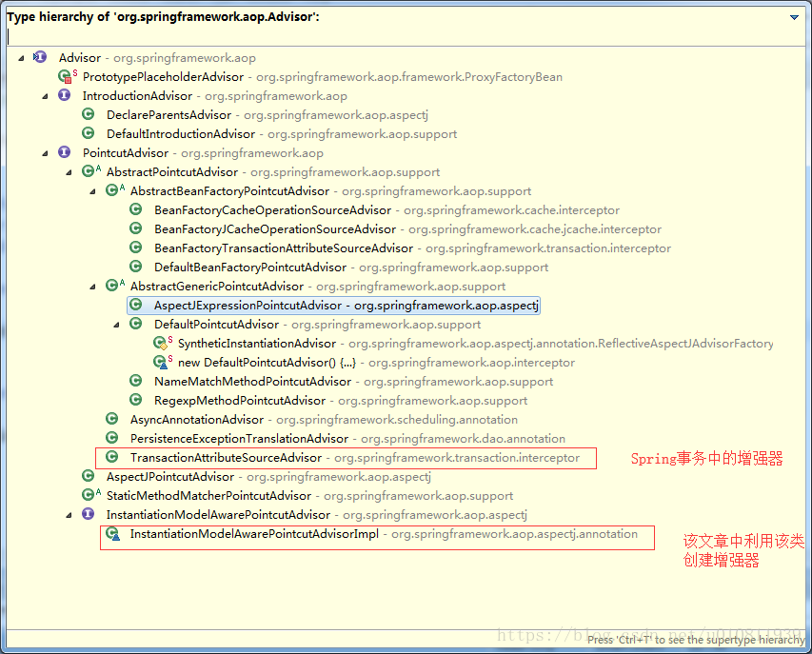Click the DeclareParentsAdvisor class icon
Screen dimensions: 812x654
click(88, 114)
